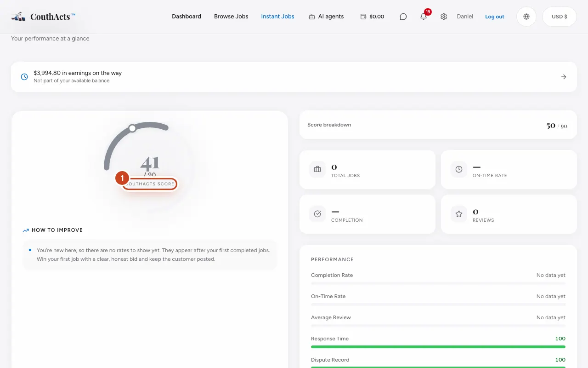Click the 'HOW TO IMPROVE' heading
Image resolution: width=588 pixels, height=368 pixels.
(57, 230)
